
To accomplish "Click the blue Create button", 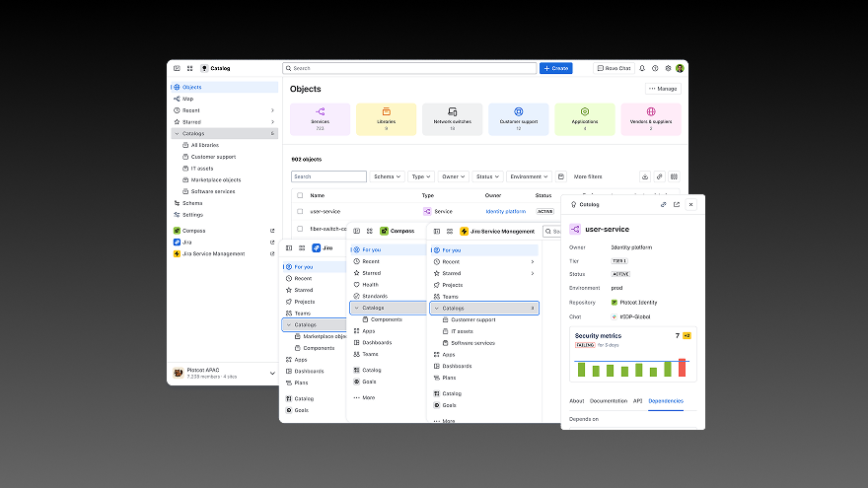I will [555, 68].
